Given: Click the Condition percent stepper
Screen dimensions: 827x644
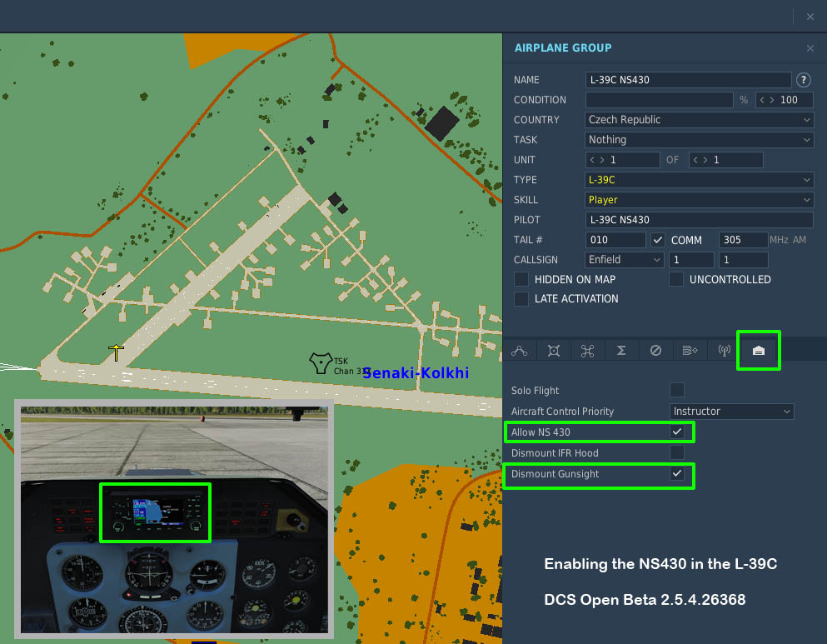Looking at the screenshot, I should point(785,100).
